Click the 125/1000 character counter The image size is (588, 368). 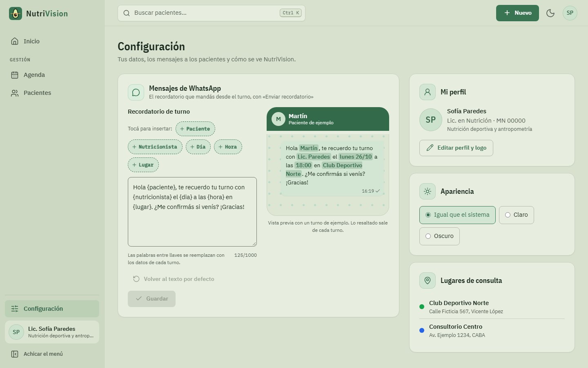(245, 255)
